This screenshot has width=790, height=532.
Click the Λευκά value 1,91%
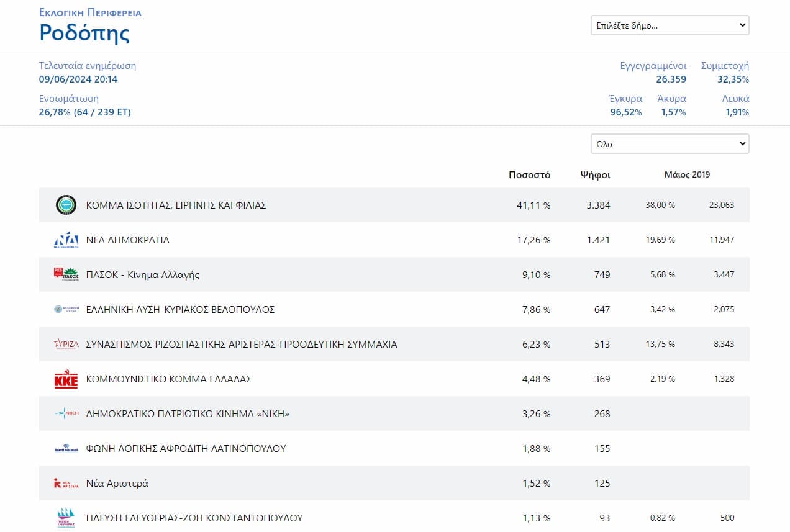click(737, 112)
